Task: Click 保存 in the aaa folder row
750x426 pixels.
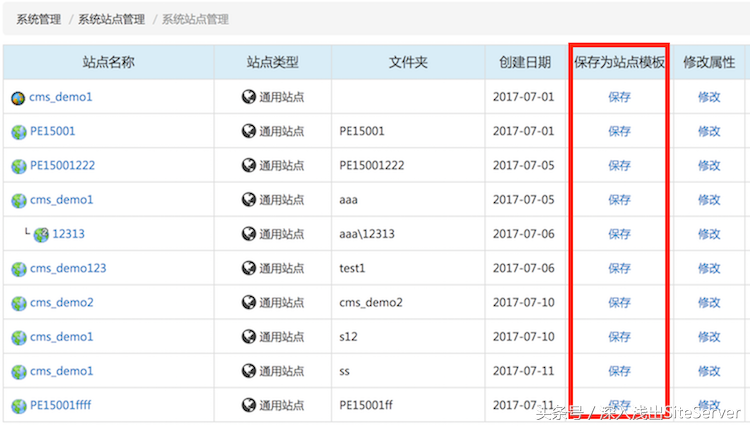Action: coord(619,200)
